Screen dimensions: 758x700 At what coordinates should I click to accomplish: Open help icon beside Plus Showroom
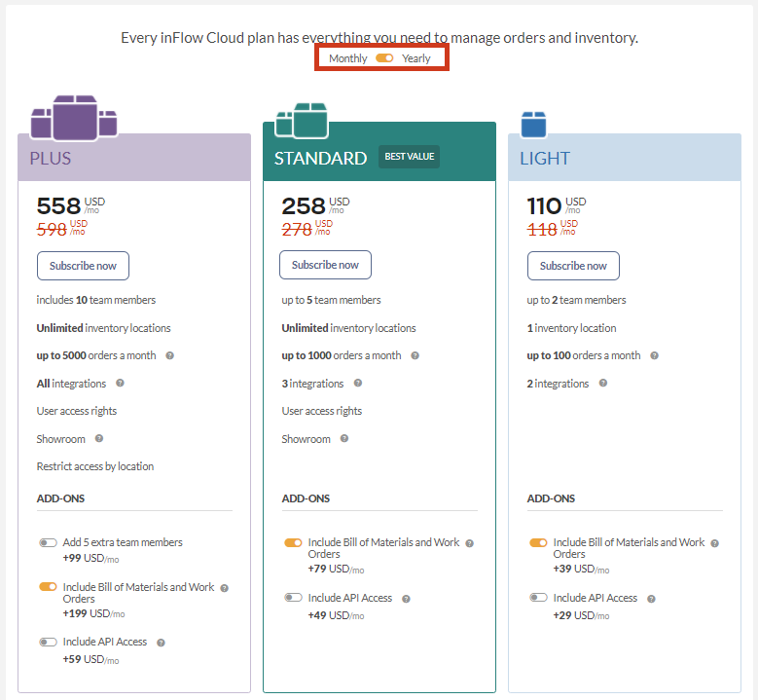pyautogui.click(x=99, y=438)
